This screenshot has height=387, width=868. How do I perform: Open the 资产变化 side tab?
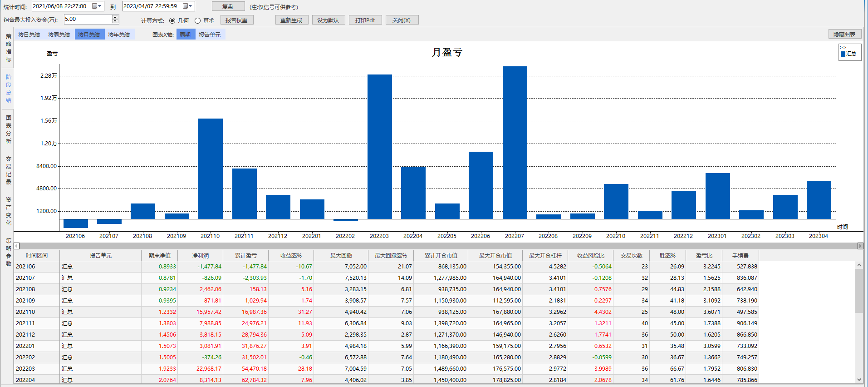8,211
